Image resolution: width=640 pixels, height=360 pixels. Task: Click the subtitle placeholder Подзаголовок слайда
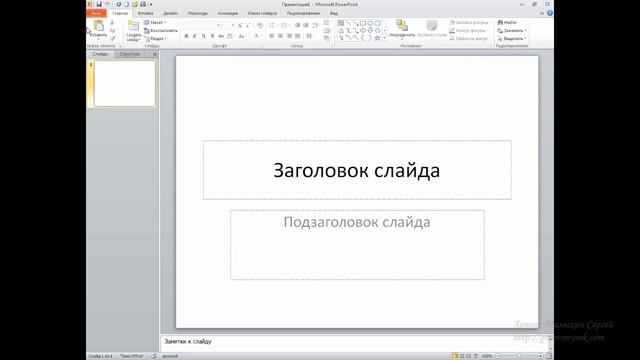click(x=357, y=245)
